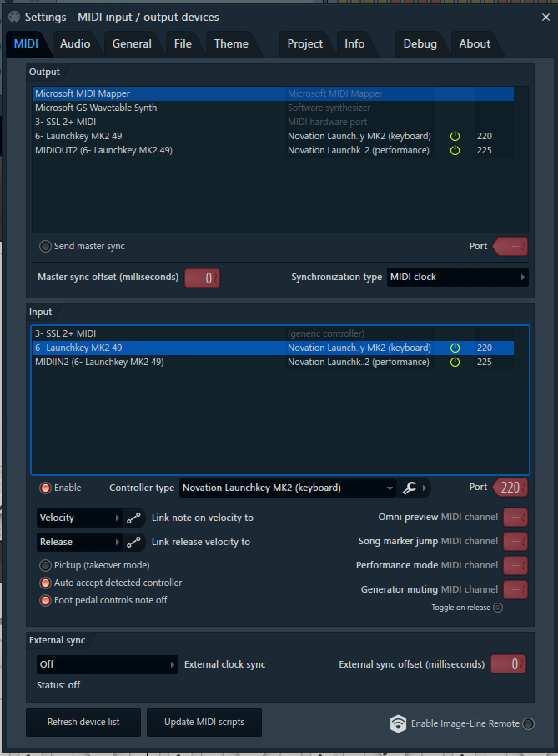
Task: Toggle the Enable input device option
Action: 45,488
